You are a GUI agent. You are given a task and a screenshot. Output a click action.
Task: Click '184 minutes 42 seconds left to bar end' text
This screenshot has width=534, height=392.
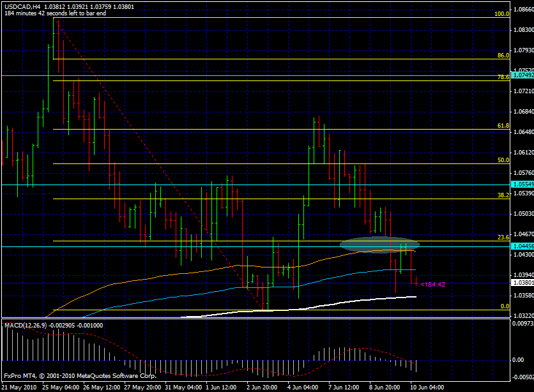pyautogui.click(x=55, y=13)
